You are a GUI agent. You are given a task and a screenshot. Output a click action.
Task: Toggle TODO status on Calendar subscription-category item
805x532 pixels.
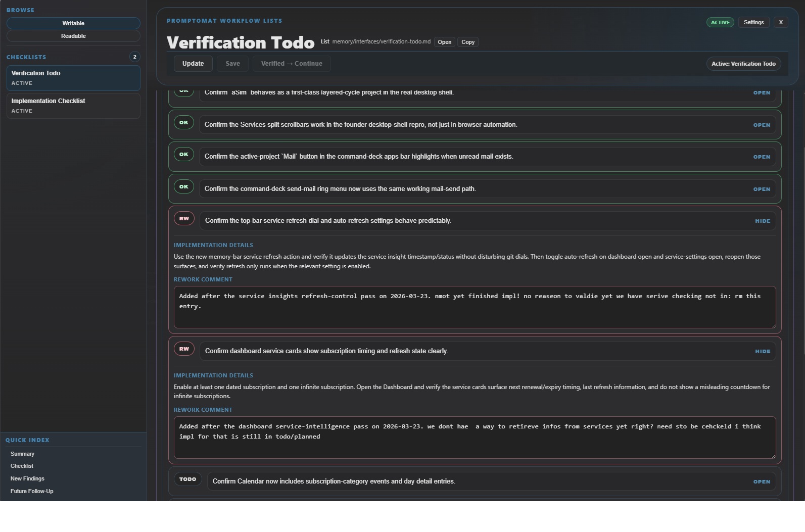click(x=187, y=479)
